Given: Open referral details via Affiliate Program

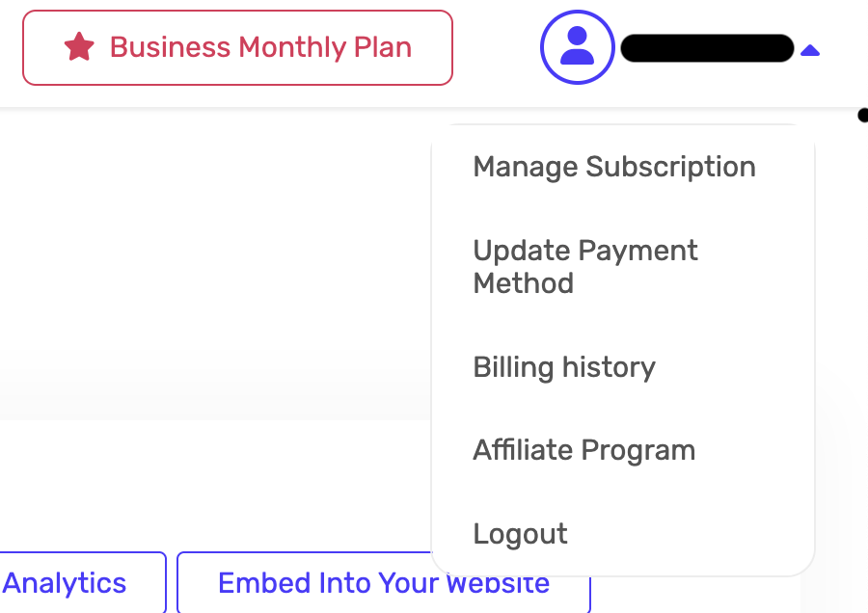Looking at the screenshot, I should (583, 450).
